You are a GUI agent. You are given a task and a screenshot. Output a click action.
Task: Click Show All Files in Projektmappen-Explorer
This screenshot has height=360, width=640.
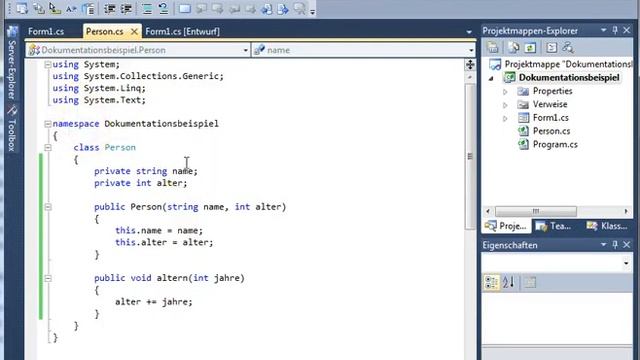514,48
